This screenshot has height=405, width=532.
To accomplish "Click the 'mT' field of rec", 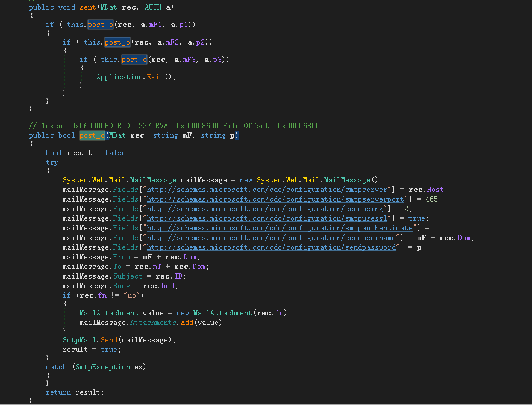I will point(157,267).
